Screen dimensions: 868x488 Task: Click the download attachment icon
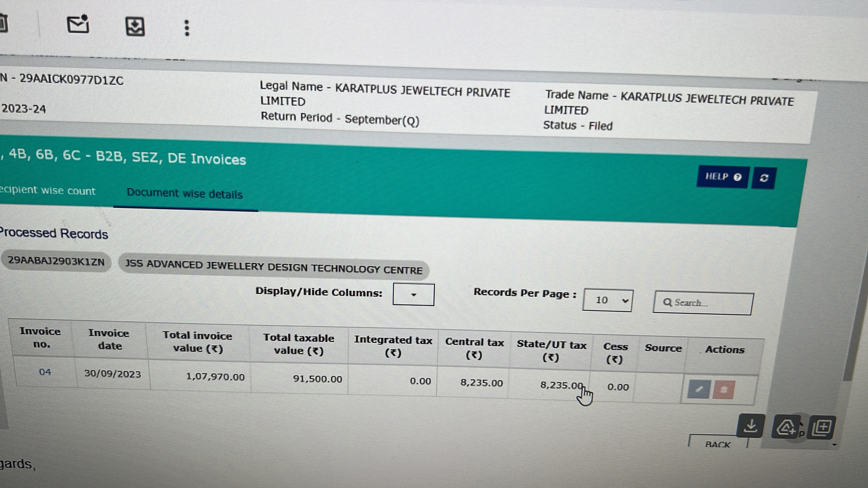pyautogui.click(x=751, y=426)
